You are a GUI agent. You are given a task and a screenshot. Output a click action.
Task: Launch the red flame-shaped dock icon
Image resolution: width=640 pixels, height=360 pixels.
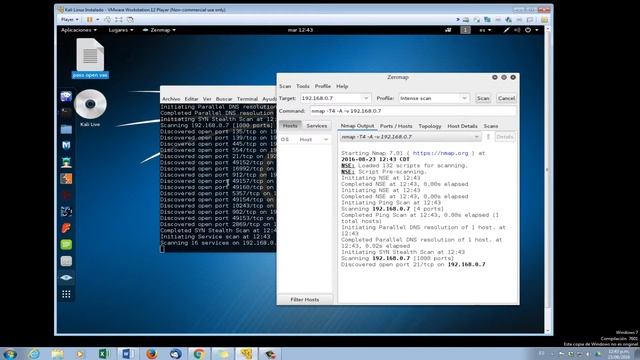pyautogui.click(x=66, y=228)
